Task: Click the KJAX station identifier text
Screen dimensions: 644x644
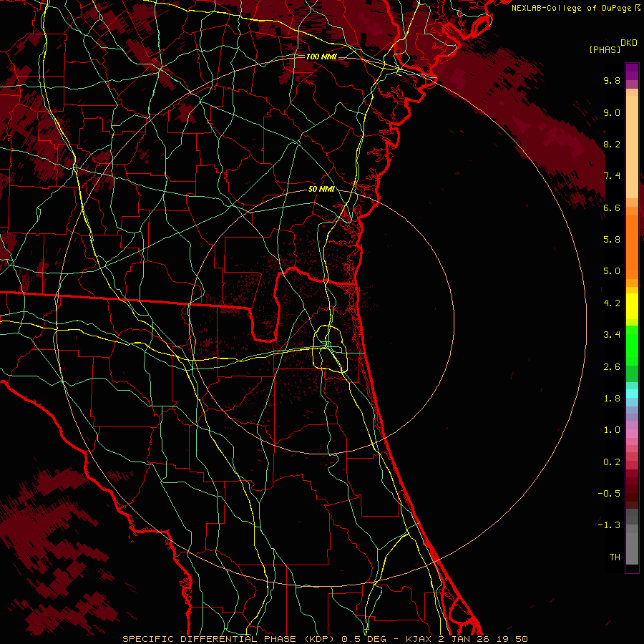Action: point(419,639)
